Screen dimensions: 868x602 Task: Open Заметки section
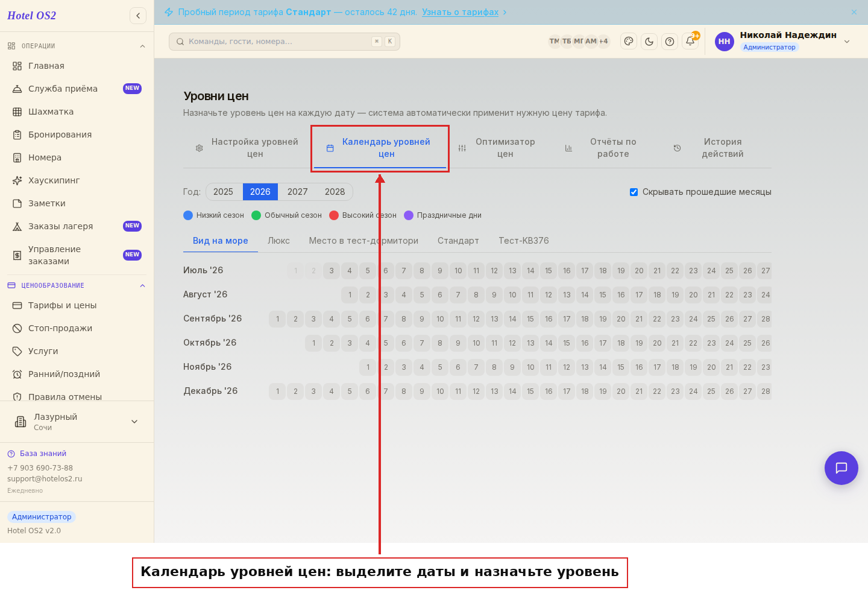tap(77, 203)
